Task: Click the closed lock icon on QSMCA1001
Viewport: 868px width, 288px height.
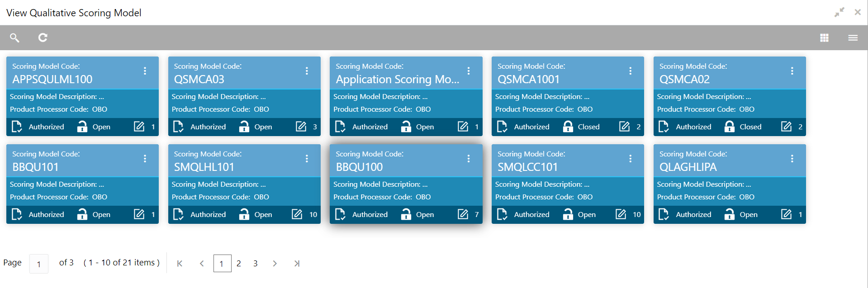Action: pos(568,127)
